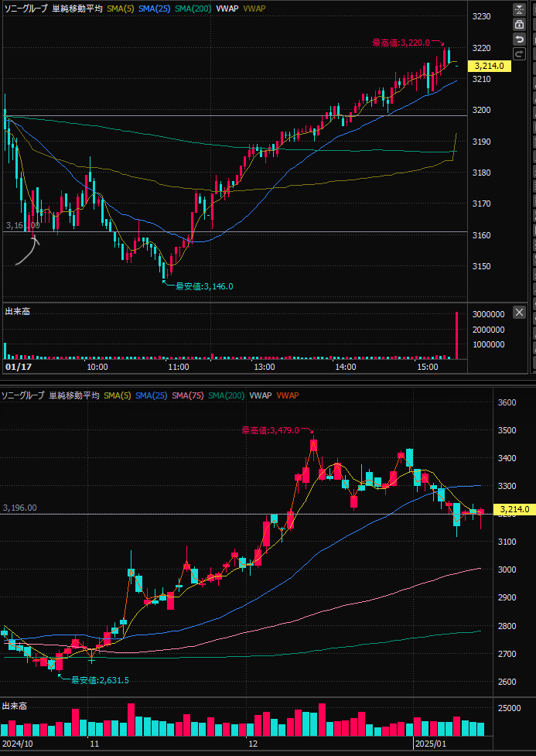Click the tall red closing volume bar
Viewport: 536px width, 756px height.
coord(456,336)
